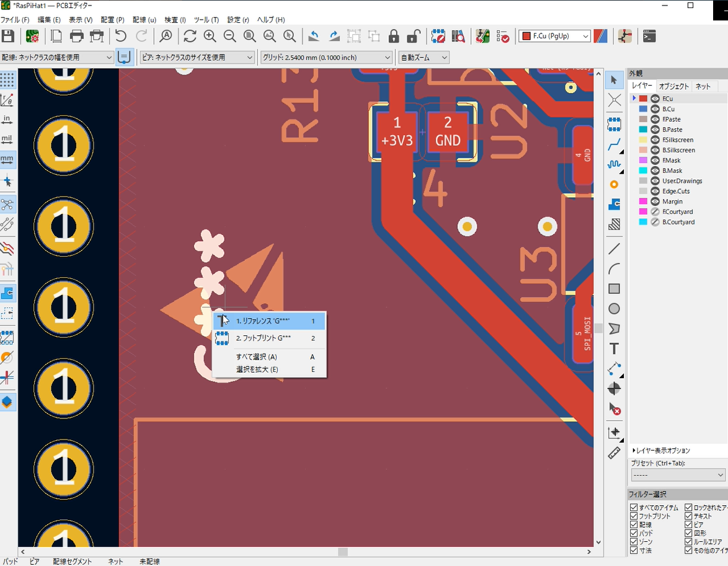This screenshot has height=566, width=728.
Task: Open the F.Cu active layer dropdown
Action: point(555,37)
